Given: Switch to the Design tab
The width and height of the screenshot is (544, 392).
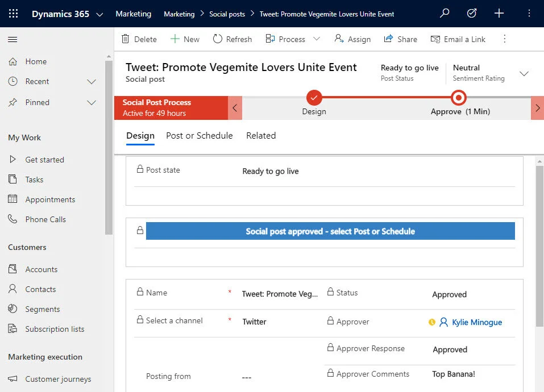Looking at the screenshot, I should pyautogui.click(x=140, y=136).
